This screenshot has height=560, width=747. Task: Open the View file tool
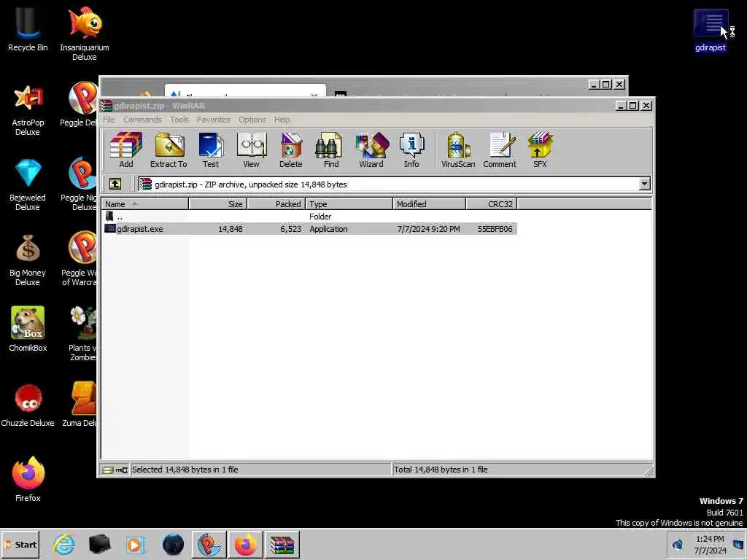[x=251, y=150]
